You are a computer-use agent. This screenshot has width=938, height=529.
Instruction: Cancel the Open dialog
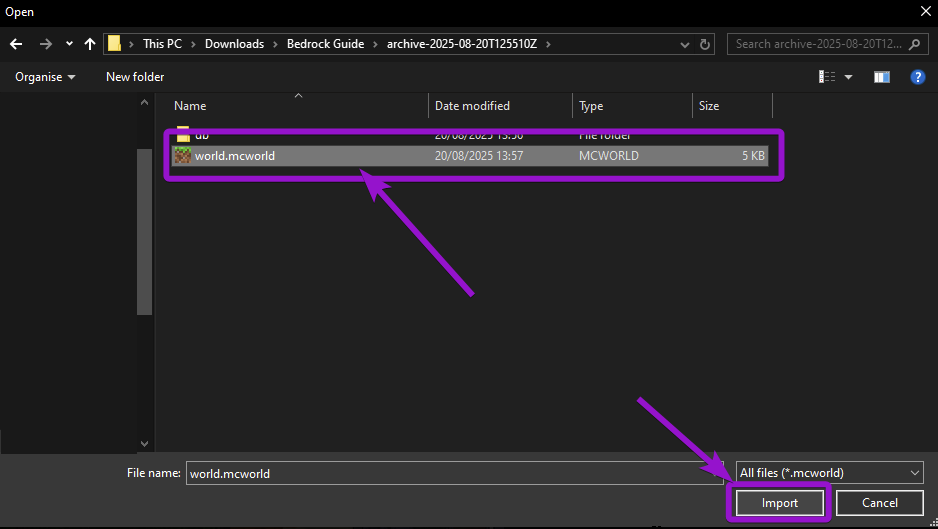pyautogui.click(x=879, y=503)
